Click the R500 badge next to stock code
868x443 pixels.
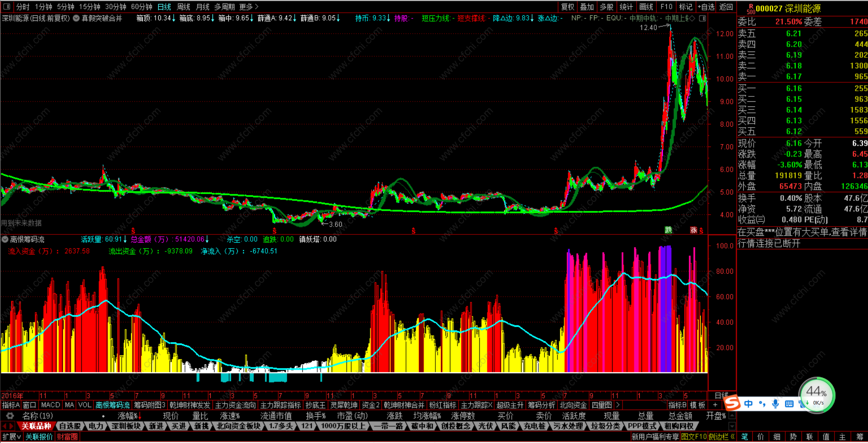coord(751,9)
